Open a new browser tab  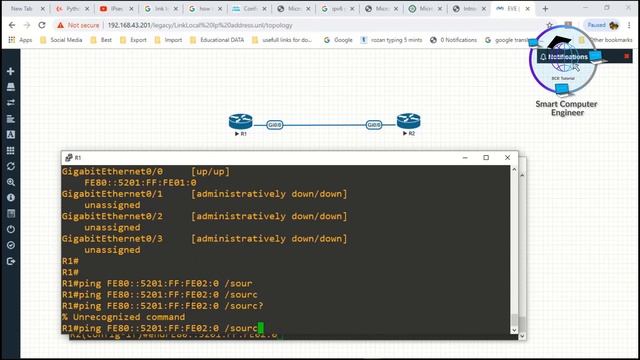tap(545, 9)
